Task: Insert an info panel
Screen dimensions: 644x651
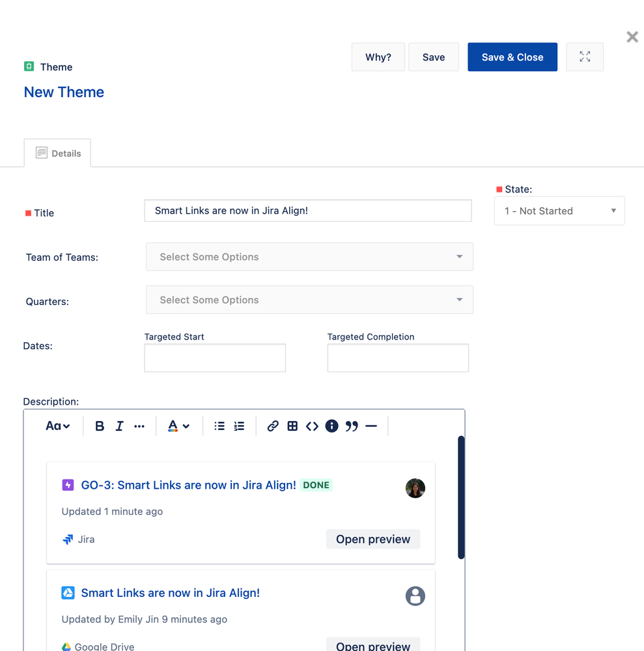Action: pyautogui.click(x=331, y=426)
